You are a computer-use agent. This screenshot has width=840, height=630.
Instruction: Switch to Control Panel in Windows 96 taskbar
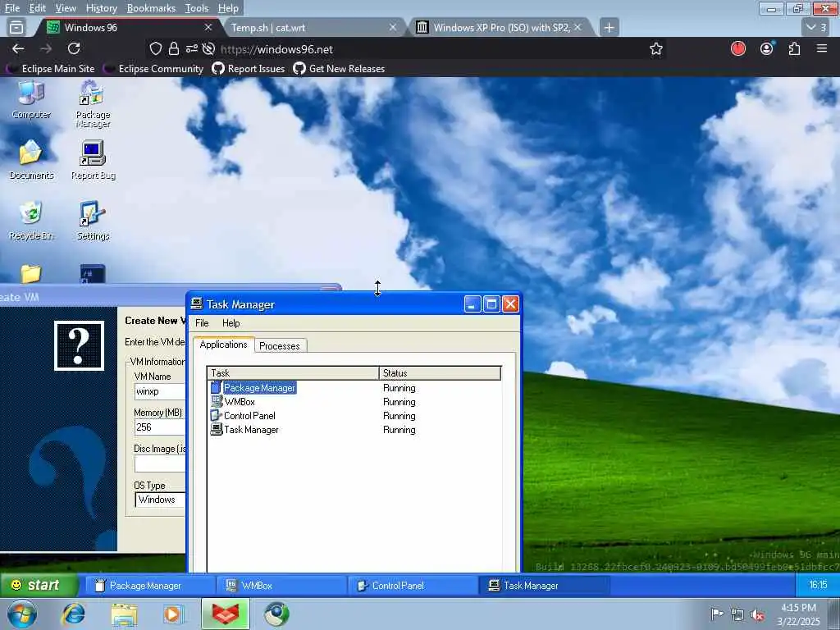[413, 586]
